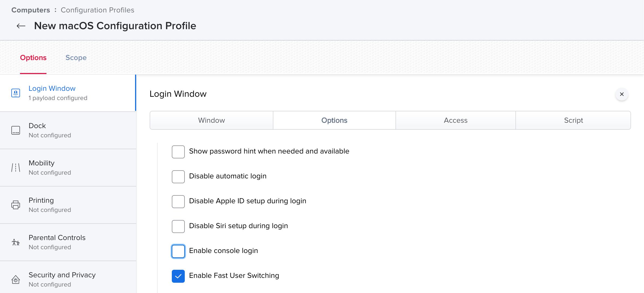
Task: Open the Window sub-tab
Action: tap(211, 120)
